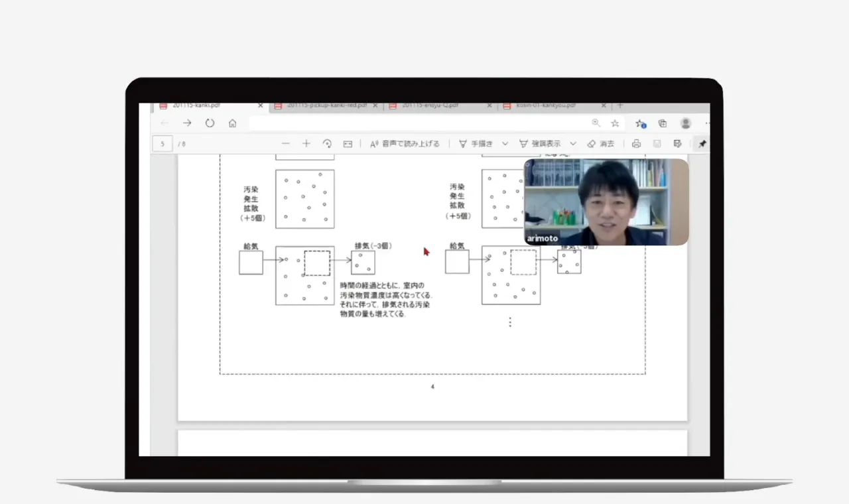Toggle fit-to-page view icon
Image resolution: width=849 pixels, height=504 pixels.
click(348, 144)
